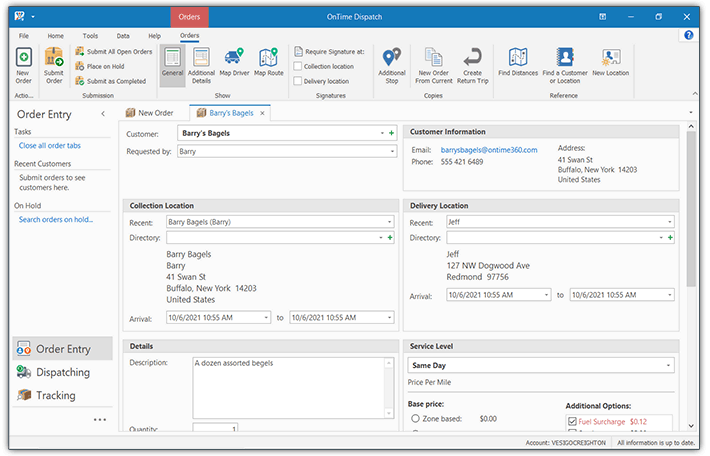Open Delivery Directory dropdown

coord(661,238)
